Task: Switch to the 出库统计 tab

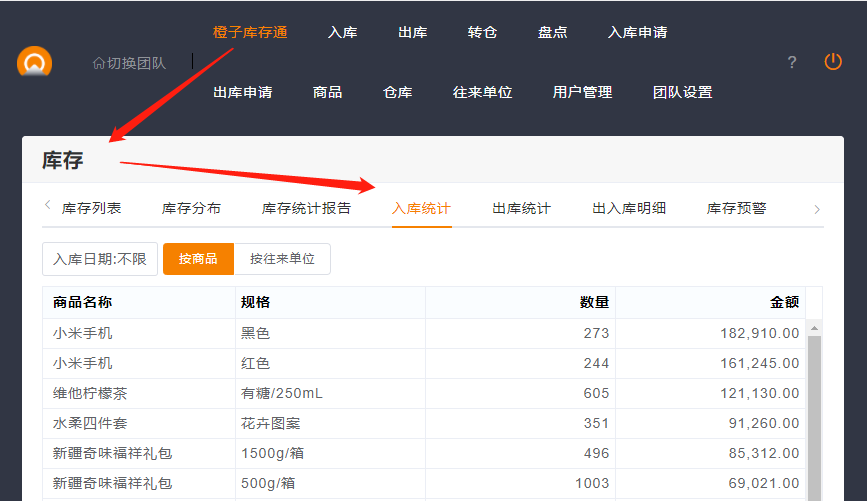Action: [x=521, y=209]
